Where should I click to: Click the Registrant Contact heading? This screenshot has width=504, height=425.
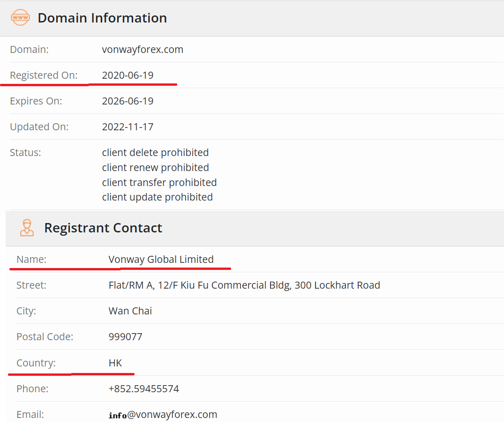point(103,228)
